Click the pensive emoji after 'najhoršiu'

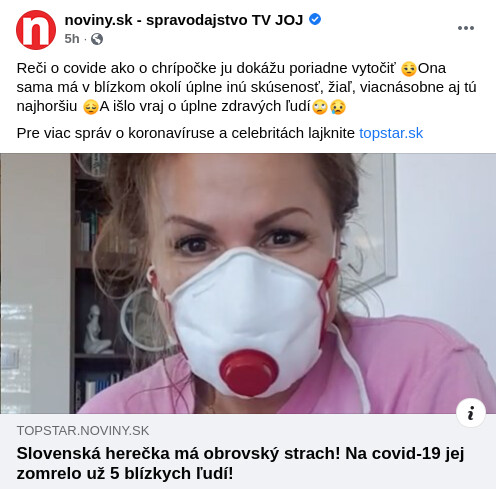pos(91,107)
